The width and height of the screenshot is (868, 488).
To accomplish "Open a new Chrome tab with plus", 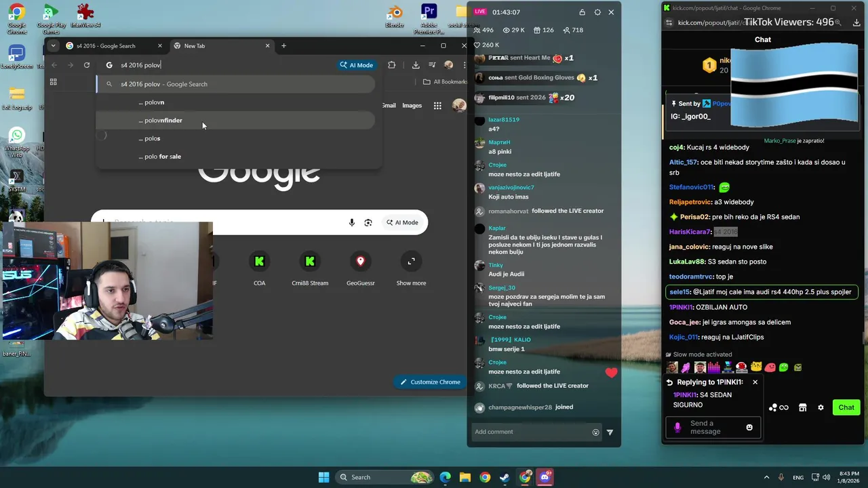I will (283, 46).
